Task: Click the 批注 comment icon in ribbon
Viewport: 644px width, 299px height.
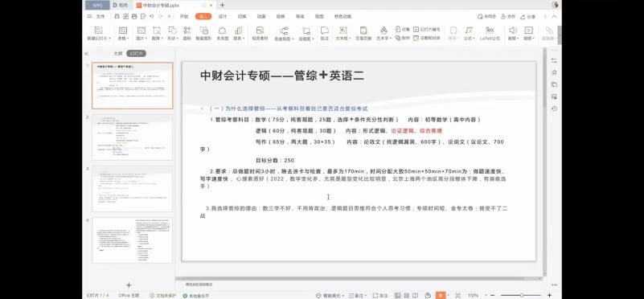Action: 325,33
